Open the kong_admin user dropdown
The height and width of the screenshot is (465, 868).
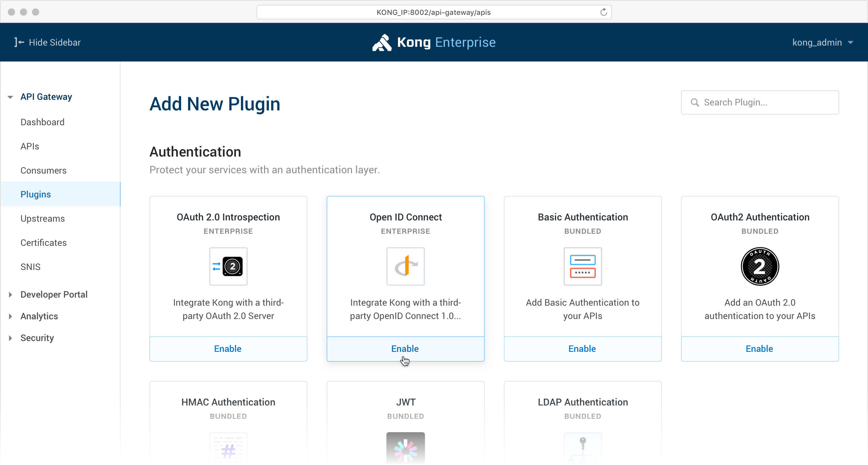[822, 42]
